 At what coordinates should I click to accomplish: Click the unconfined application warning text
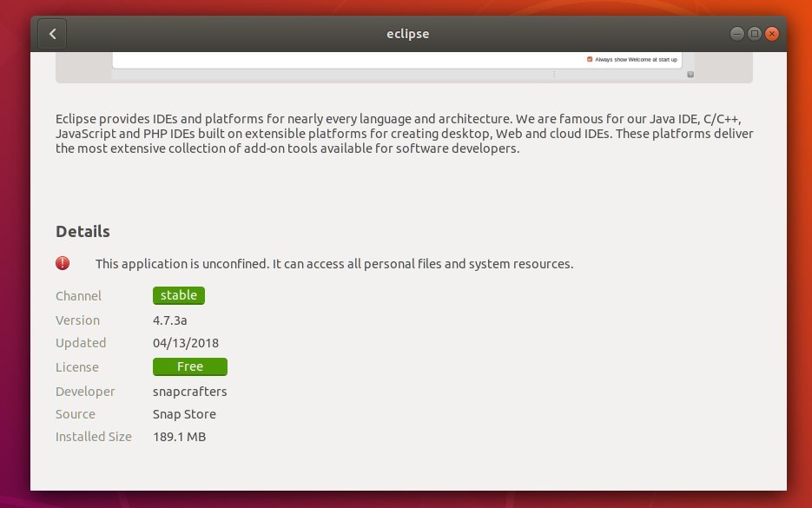click(334, 264)
